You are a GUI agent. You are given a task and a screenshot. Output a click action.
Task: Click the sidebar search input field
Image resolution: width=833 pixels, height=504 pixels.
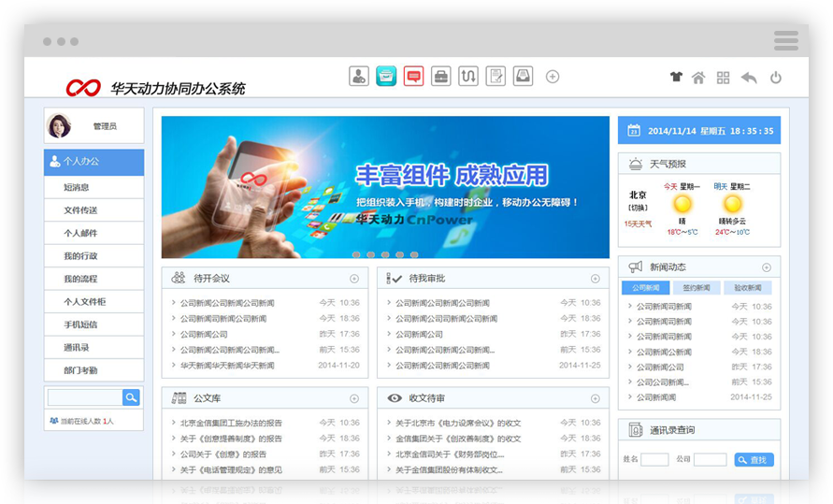pyautogui.click(x=85, y=397)
